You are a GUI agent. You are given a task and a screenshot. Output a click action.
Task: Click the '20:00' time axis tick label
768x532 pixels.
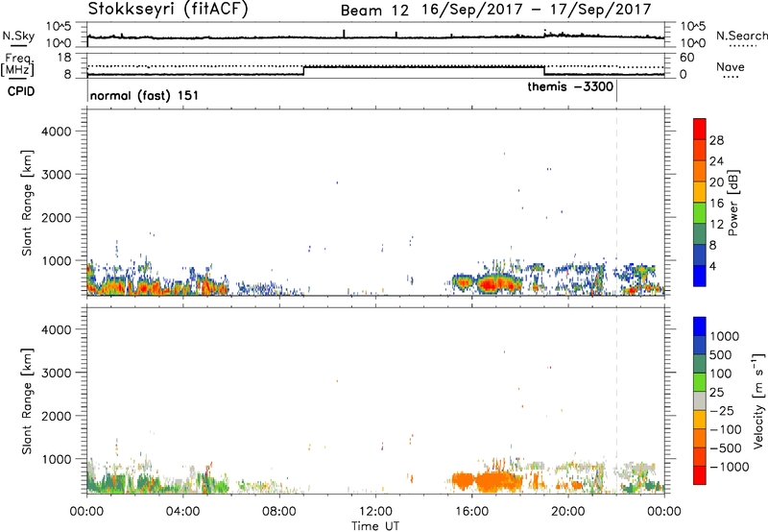[x=568, y=512]
